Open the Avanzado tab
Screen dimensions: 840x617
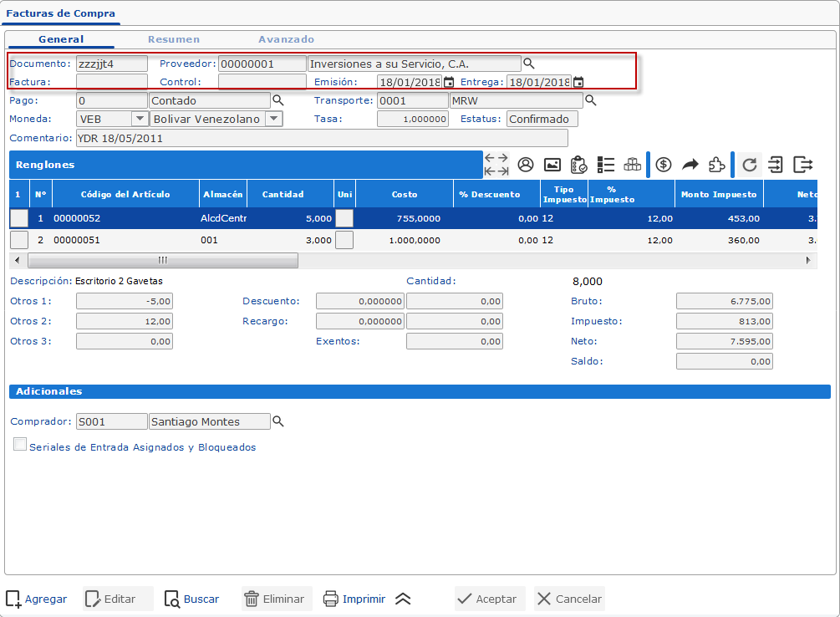pyautogui.click(x=286, y=39)
